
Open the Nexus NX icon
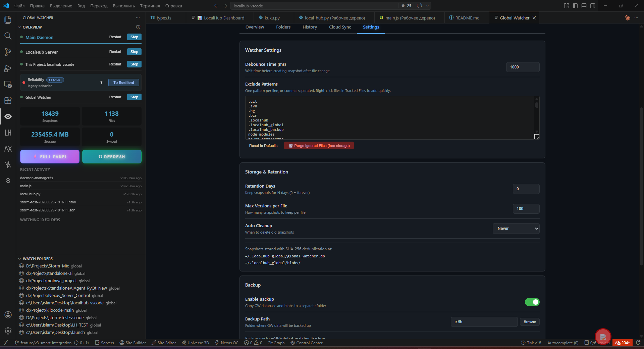(x=8, y=149)
